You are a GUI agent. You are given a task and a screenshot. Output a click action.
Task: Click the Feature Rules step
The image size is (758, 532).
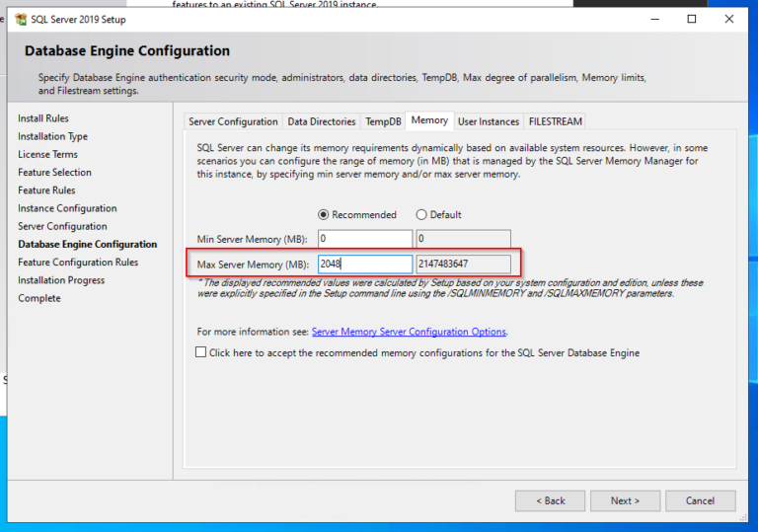tap(47, 190)
